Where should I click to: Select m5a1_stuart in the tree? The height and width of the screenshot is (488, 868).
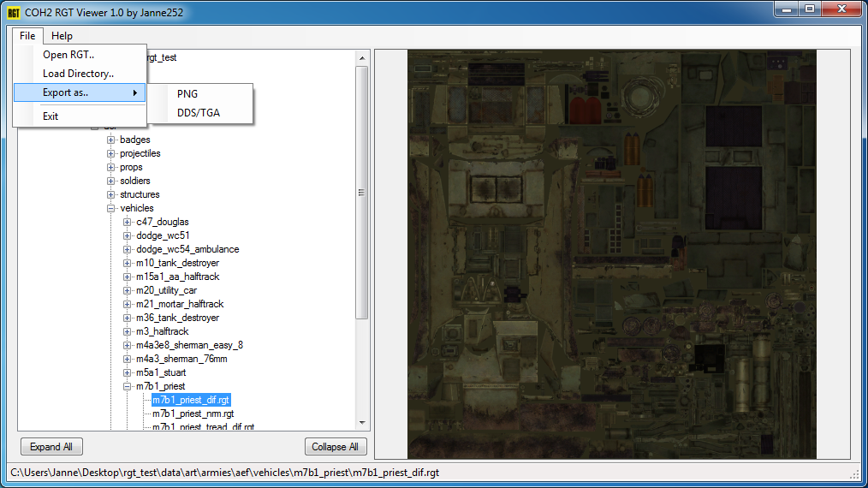click(161, 372)
